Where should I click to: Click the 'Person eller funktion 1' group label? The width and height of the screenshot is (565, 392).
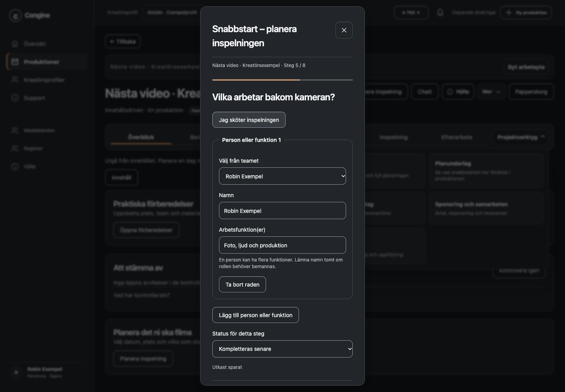(x=252, y=140)
